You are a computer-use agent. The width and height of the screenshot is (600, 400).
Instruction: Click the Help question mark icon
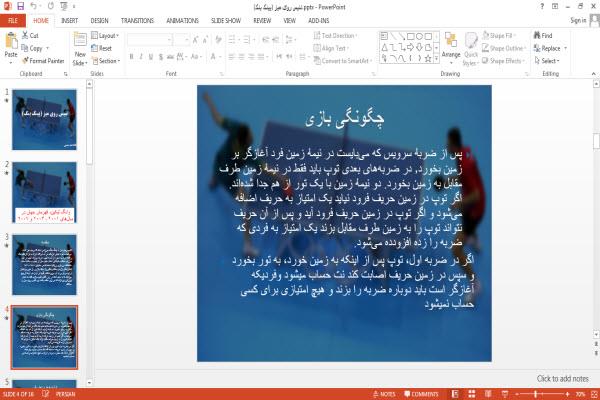(542, 6)
